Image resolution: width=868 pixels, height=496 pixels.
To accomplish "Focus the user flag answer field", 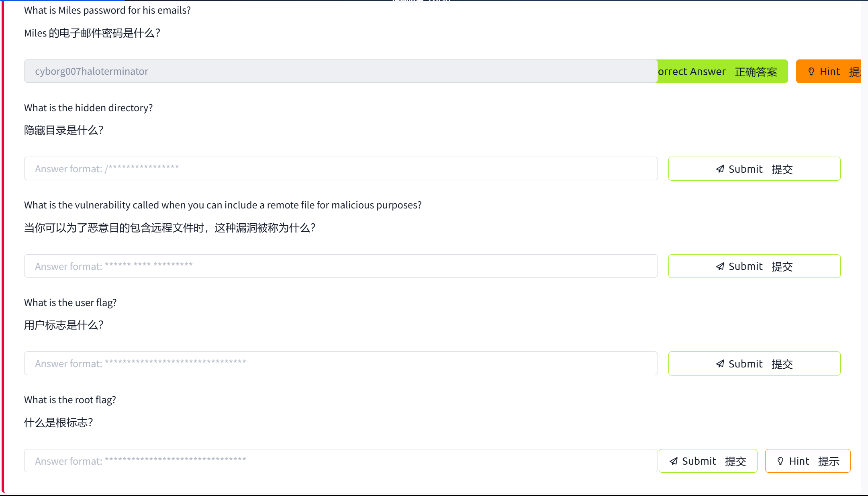I will [340, 363].
